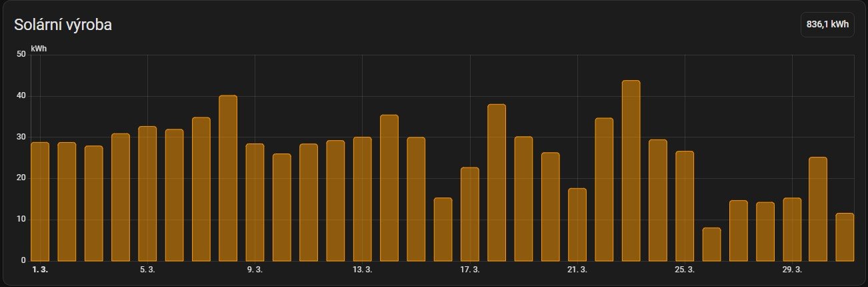This screenshot has width=868, height=287.
Task: Click the 836,1 kWh total badge
Action: click(x=827, y=24)
